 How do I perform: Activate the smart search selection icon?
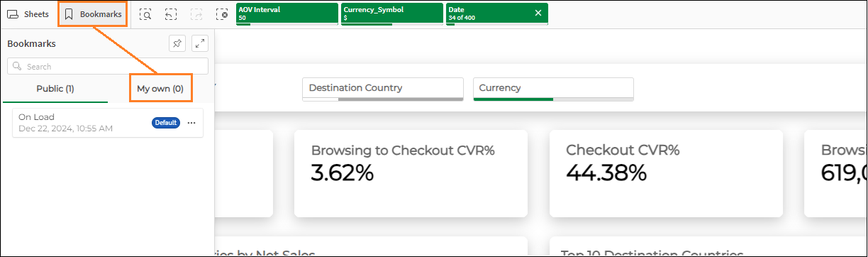[x=145, y=14]
